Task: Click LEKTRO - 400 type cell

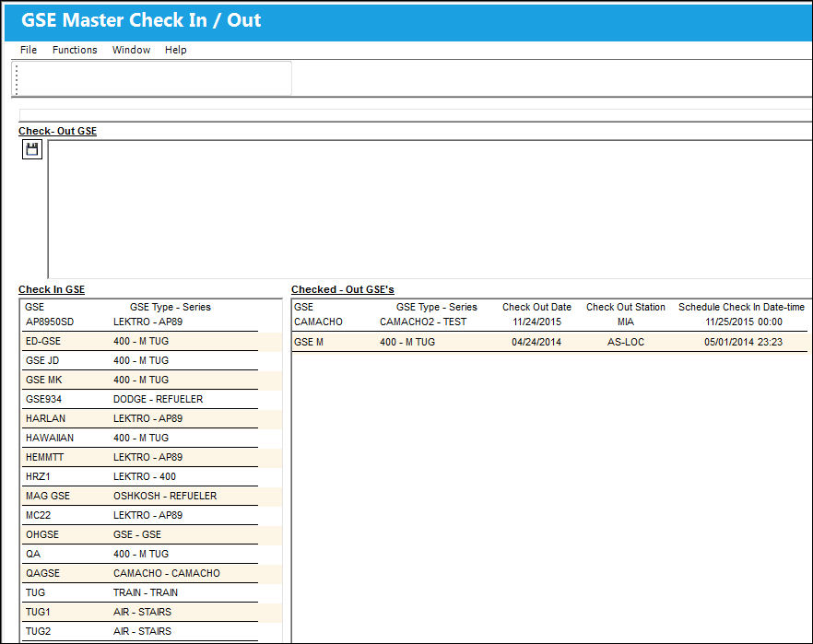Action: coord(145,476)
